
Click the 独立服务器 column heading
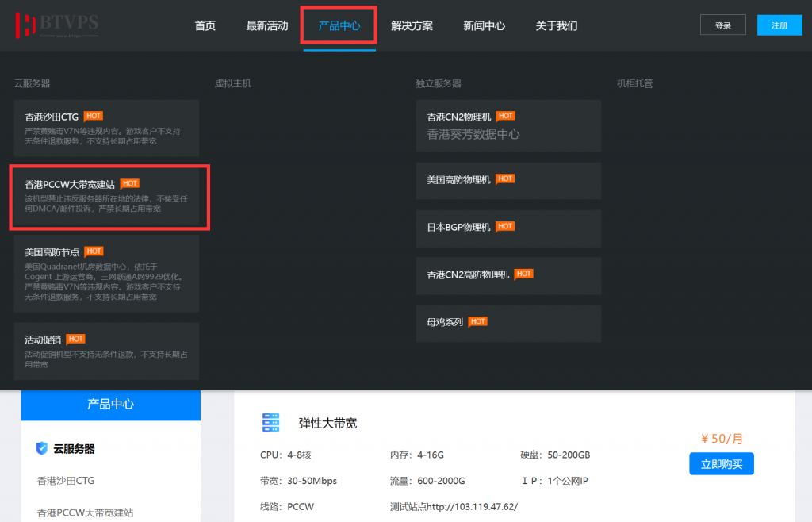pos(439,83)
